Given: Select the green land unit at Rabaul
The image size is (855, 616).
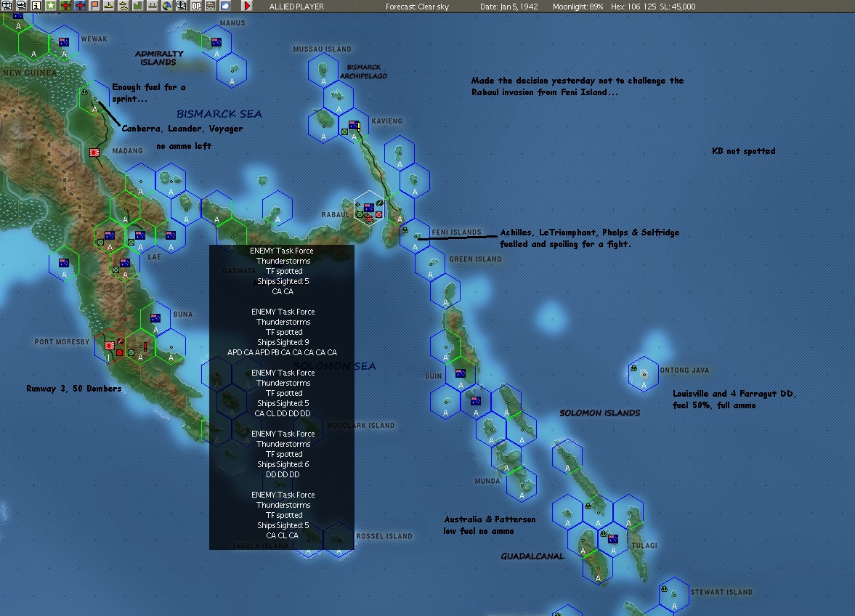Looking at the screenshot, I should coord(360,214).
